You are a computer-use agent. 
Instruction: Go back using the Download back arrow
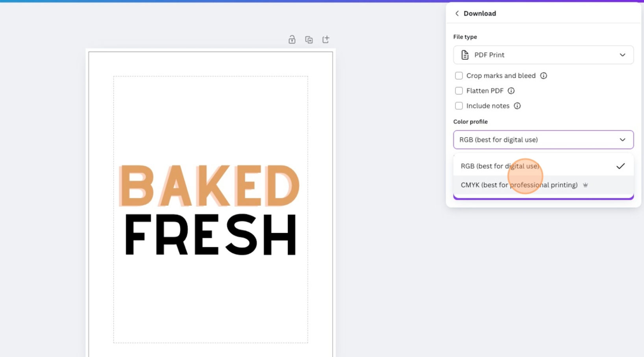[457, 13]
